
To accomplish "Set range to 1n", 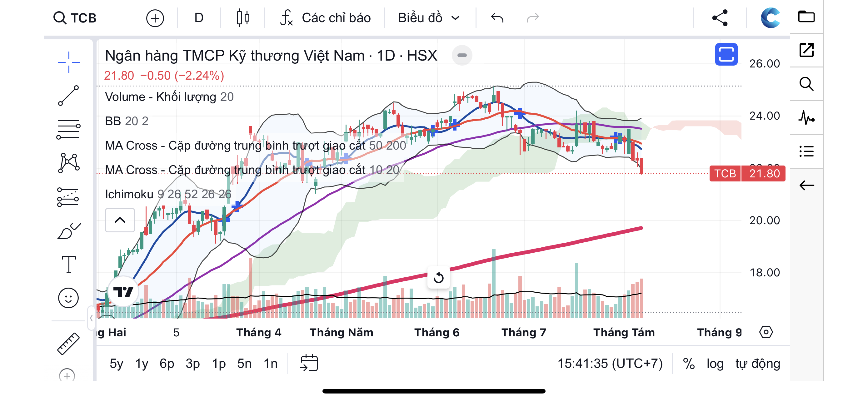I will point(270,364).
